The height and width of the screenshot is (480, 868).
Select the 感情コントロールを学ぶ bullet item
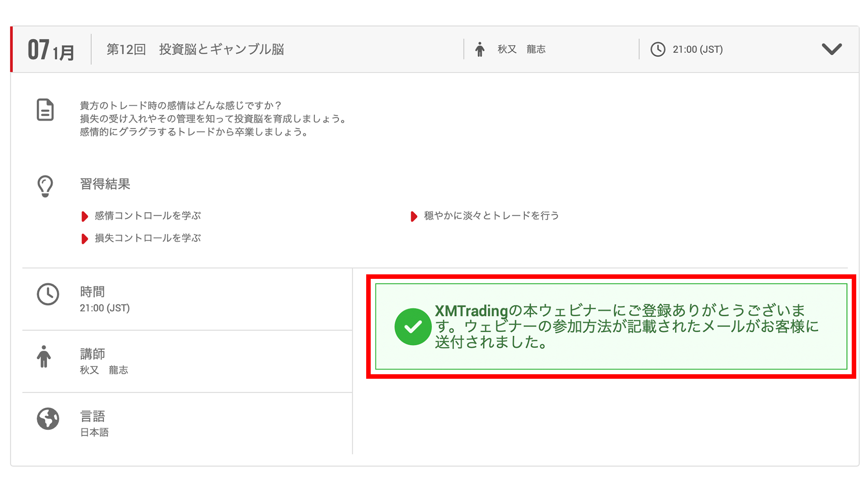147,216
